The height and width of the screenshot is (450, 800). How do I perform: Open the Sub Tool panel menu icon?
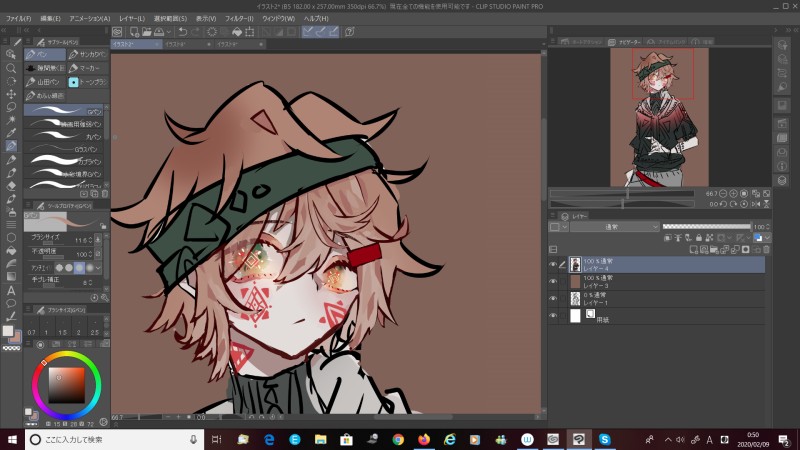point(28,42)
